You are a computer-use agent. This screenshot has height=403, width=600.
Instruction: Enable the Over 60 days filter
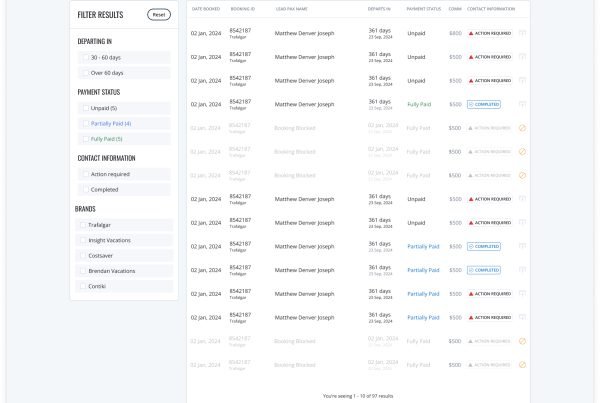(x=84, y=73)
